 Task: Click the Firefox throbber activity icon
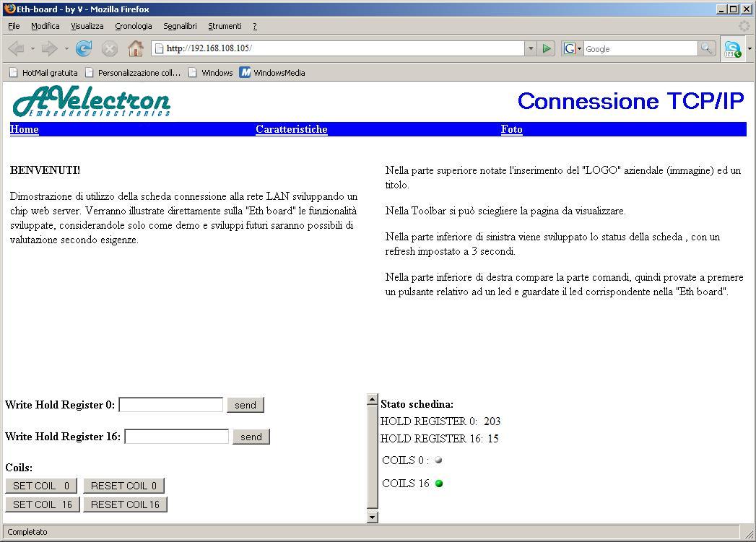[x=744, y=26]
